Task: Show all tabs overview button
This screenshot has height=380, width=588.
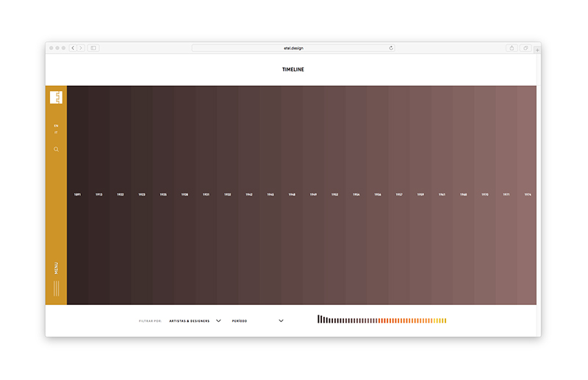Action: (x=526, y=48)
